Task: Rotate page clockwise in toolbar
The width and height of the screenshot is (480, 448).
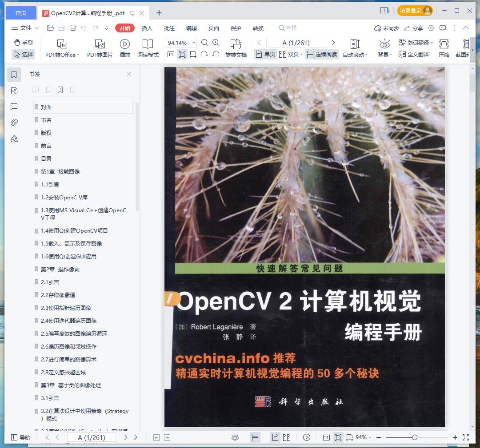Action: [204, 55]
